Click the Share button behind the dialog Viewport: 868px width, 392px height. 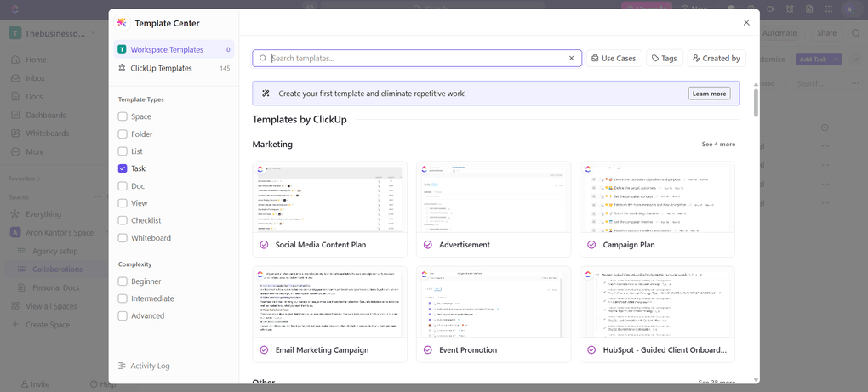[826, 33]
